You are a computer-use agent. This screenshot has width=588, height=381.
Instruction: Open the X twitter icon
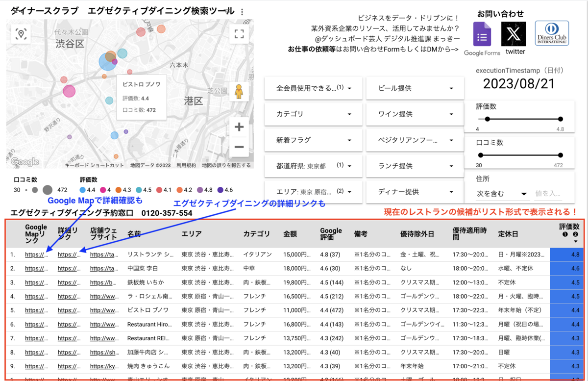click(514, 34)
